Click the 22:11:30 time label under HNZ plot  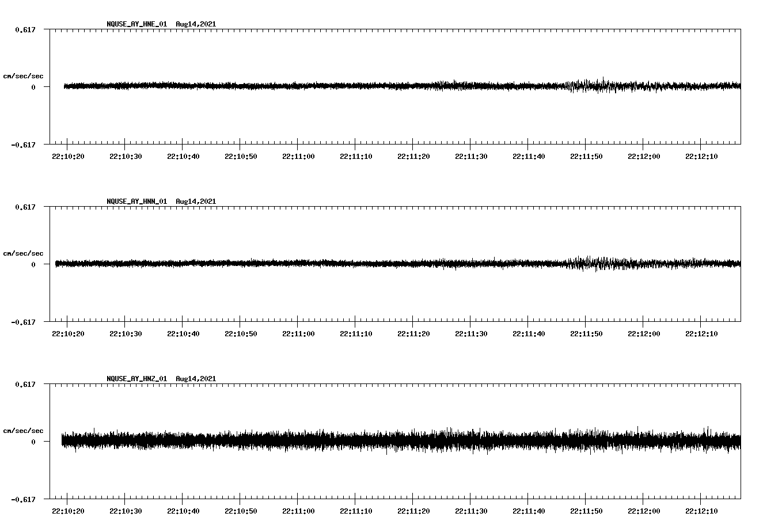click(471, 511)
